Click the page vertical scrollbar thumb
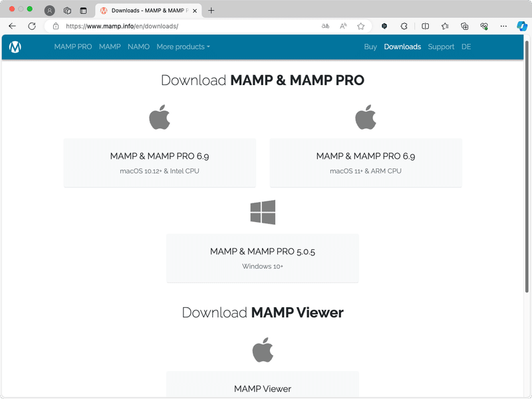The image size is (532, 399). [527, 166]
